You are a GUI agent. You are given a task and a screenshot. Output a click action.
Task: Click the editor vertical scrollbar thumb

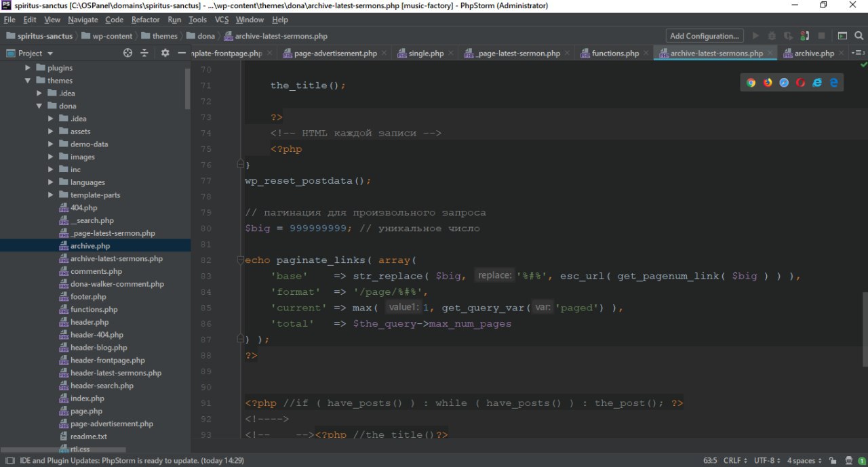(864, 329)
